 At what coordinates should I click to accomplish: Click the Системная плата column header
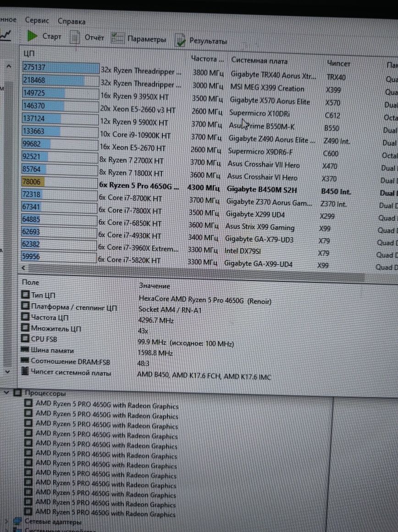tap(259, 61)
